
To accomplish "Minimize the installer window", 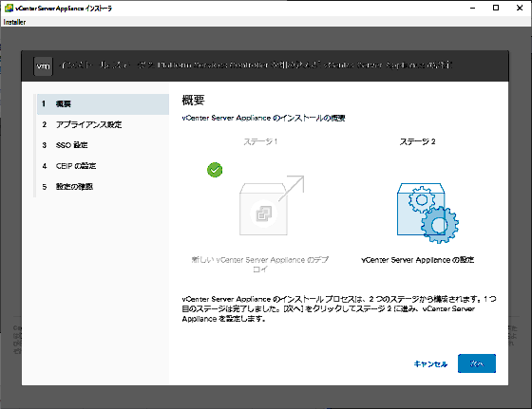I will pos(473,8).
